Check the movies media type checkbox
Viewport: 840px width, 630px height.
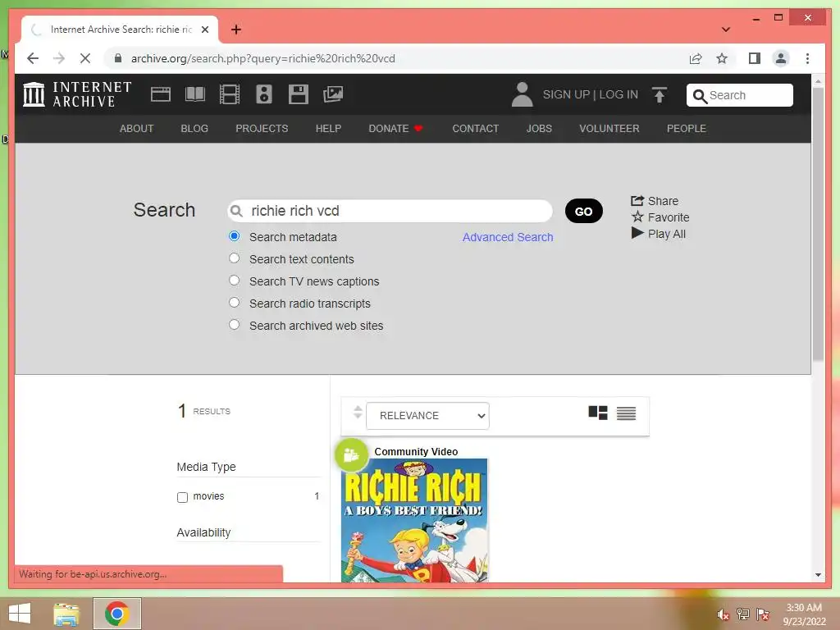click(x=182, y=497)
